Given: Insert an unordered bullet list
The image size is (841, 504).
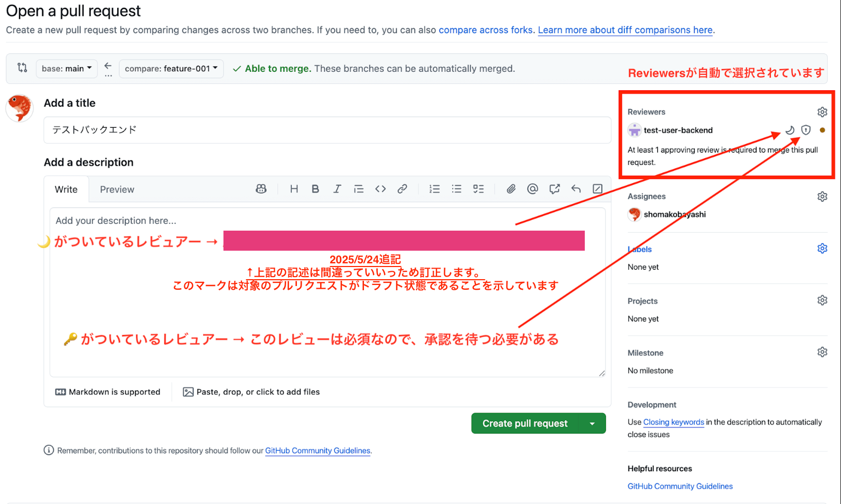Looking at the screenshot, I should click(x=457, y=189).
